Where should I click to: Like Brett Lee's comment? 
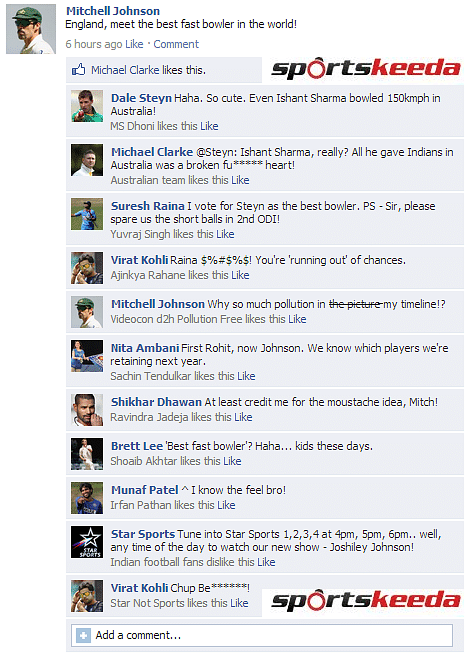(232, 461)
